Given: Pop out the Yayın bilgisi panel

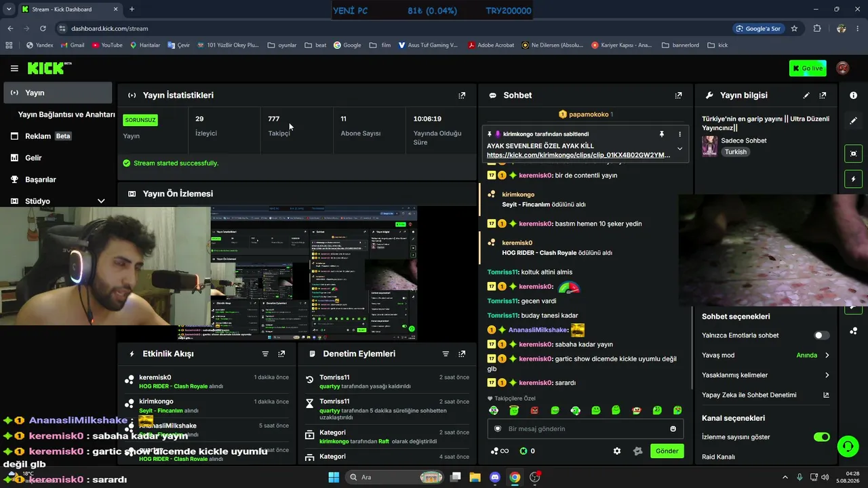Looking at the screenshot, I should click(x=823, y=96).
